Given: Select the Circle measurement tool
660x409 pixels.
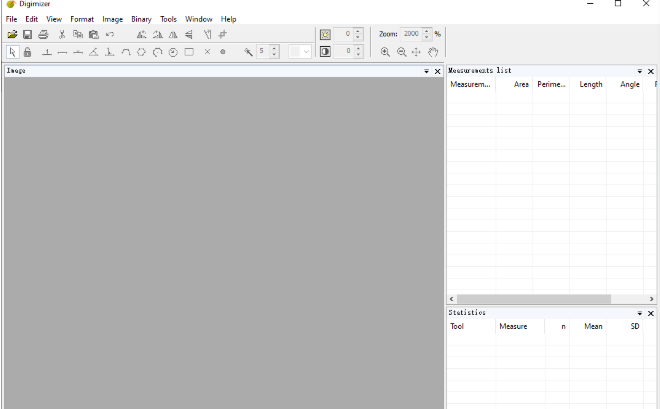Looking at the screenshot, I should [x=173, y=52].
